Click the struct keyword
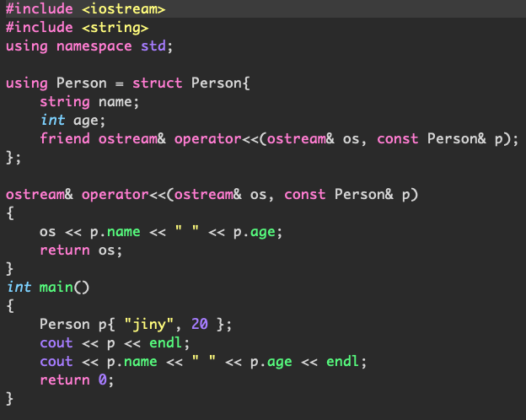Screen dimensions: 526x420 point(158,83)
